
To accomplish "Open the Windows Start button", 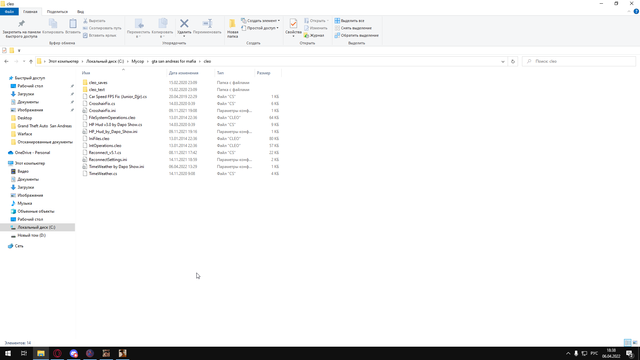I will 8,353.
